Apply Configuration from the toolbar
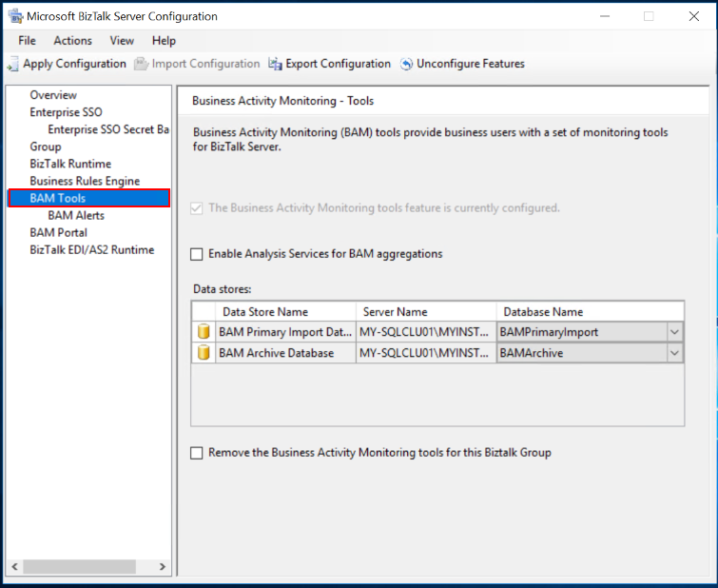This screenshot has height=588, width=718. (67, 64)
